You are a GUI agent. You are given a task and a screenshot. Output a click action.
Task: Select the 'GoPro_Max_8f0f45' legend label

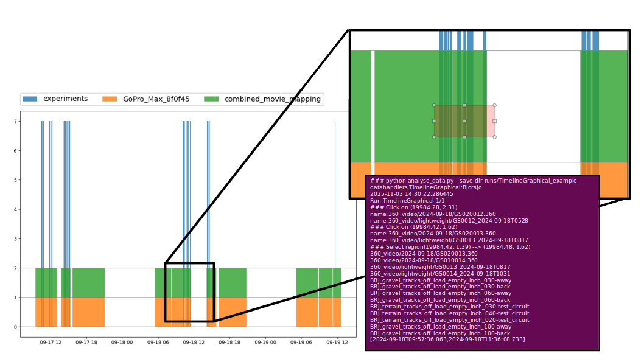[x=156, y=99]
